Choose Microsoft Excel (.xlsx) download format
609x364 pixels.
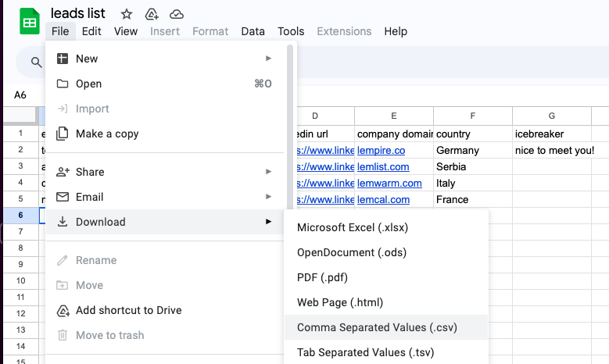(x=353, y=227)
